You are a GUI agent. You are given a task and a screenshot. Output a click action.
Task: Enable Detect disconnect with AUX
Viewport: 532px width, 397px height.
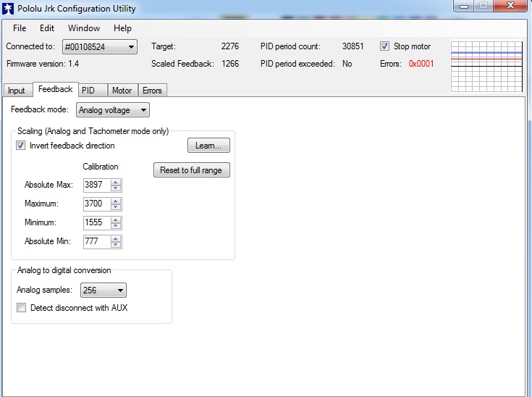coord(22,308)
